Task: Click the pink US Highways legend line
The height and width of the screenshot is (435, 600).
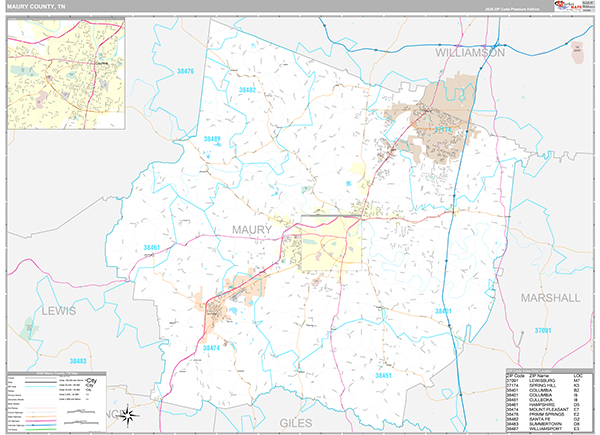Action: (41, 421)
